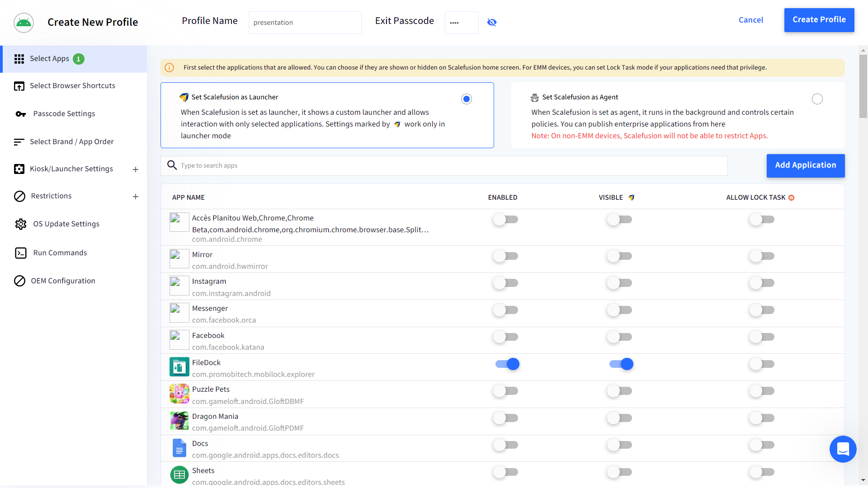Enable the Instagram app toggle
The height and width of the screenshot is (488, 868).
505,283
